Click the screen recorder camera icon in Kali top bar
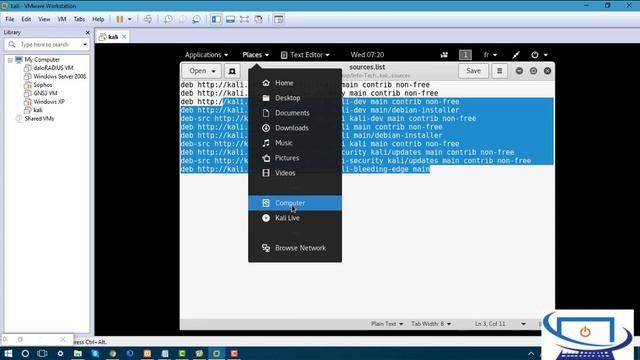The height and width of the screenshot is (360, 640). pyautogui.click(x=444, y=55)
